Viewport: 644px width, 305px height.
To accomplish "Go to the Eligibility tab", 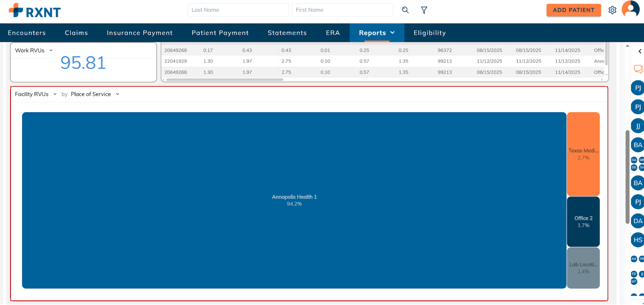I will click(429, 33).
